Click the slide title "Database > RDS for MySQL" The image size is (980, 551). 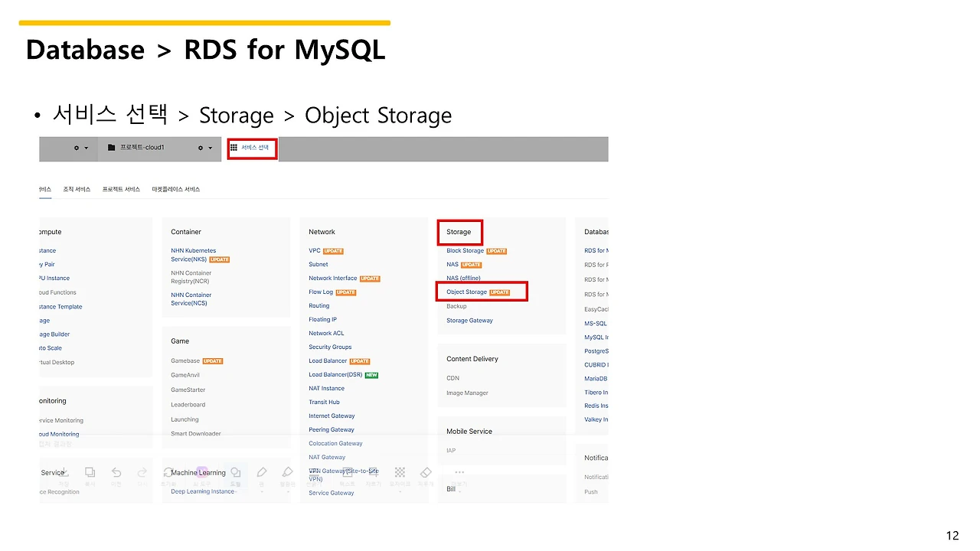pos(206,50)
